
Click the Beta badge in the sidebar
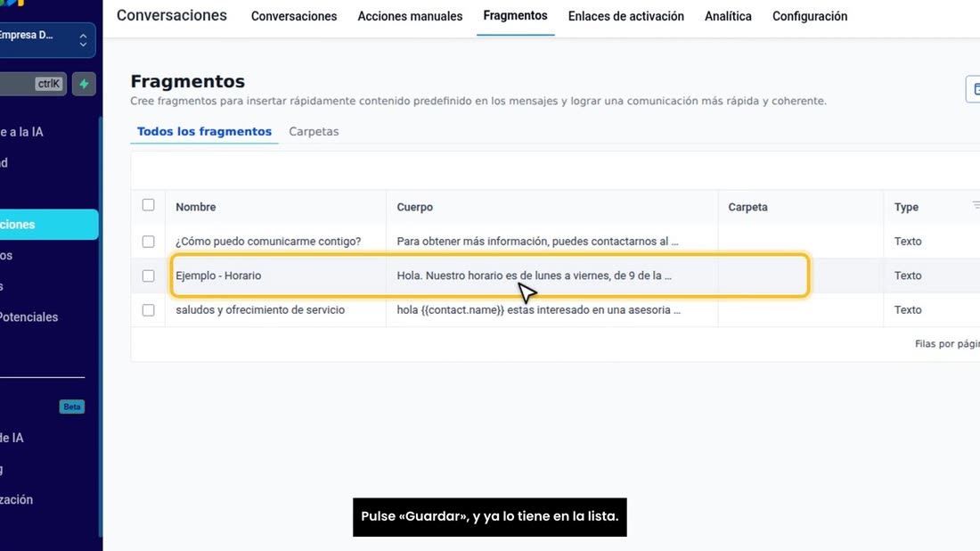click(x=72, y=407)
